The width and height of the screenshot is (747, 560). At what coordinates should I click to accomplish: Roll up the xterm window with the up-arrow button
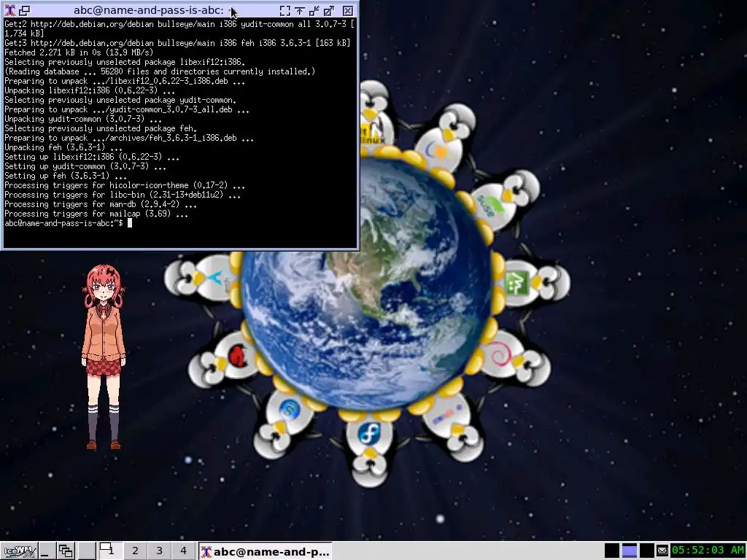300,10
